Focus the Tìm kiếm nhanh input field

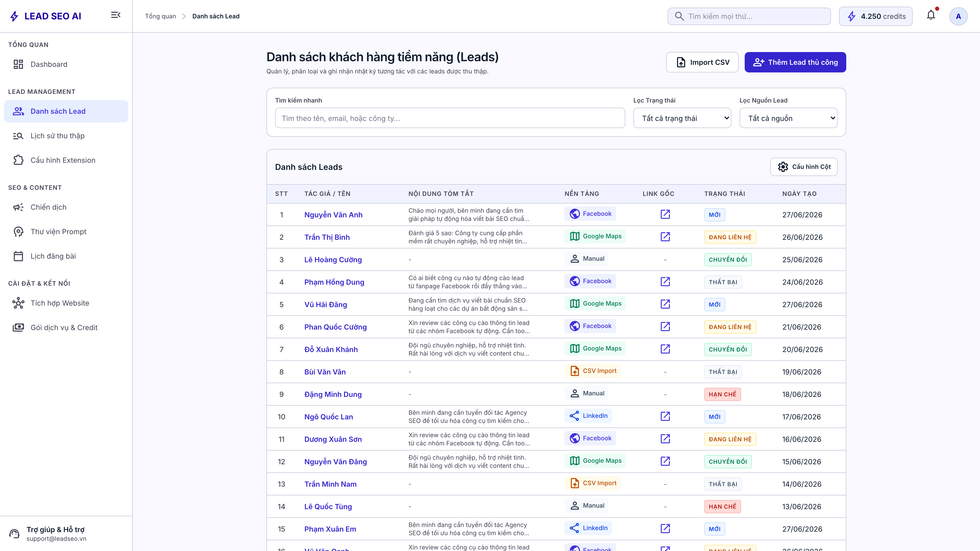[450, 118]
